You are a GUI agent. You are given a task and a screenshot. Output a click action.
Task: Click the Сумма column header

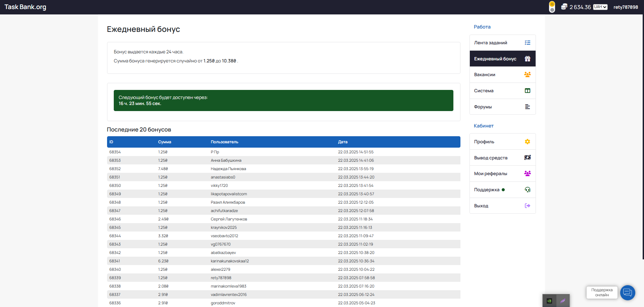pos(164,142)
